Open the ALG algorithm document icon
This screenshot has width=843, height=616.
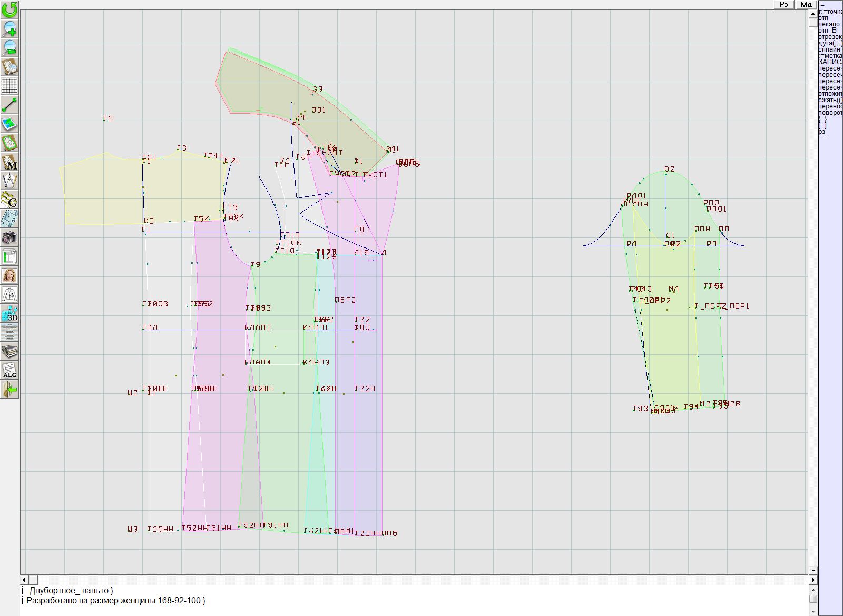[x=9, y=370]
